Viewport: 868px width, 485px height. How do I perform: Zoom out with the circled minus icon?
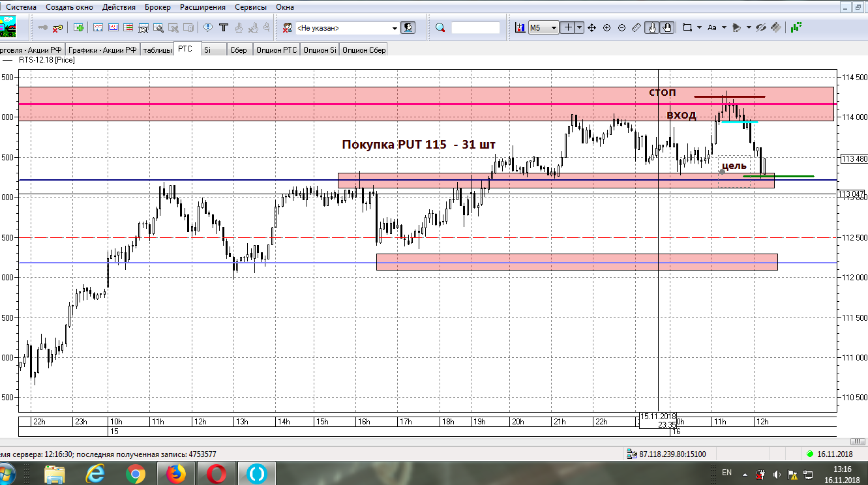(621, 28)
